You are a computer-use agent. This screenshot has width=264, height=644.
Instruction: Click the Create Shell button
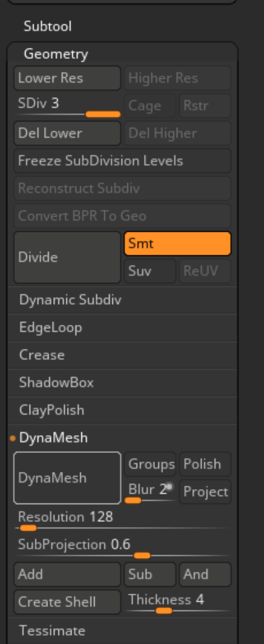68,602
